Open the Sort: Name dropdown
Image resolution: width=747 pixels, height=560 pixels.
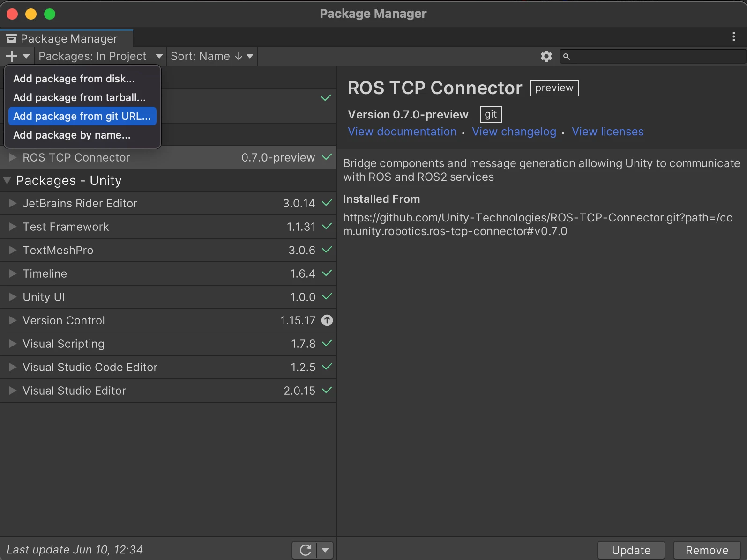pos(212,56)
